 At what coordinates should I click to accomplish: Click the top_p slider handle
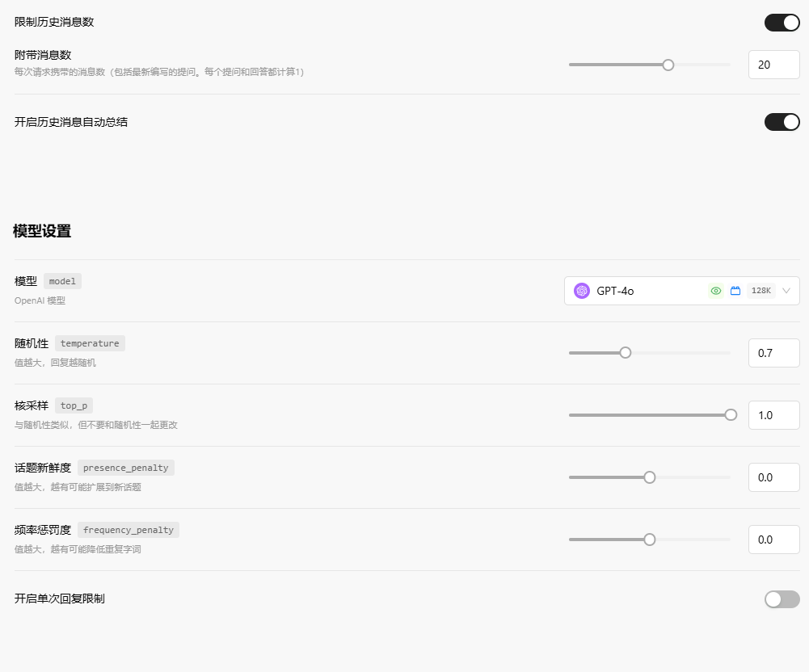pos(731,415)
